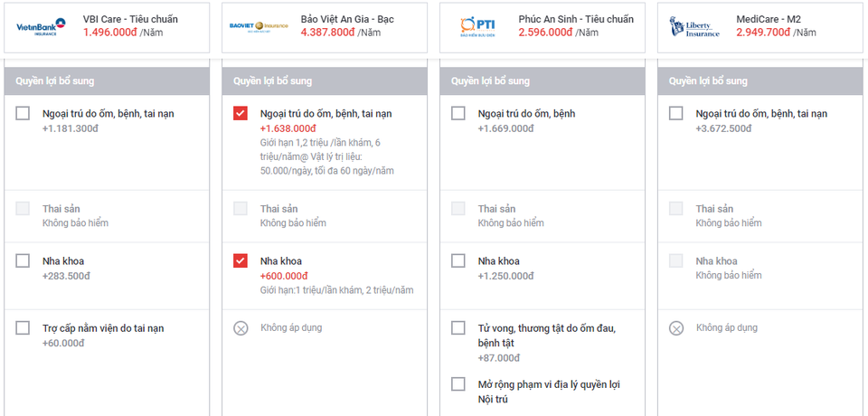
Task: Select PTI 'Nha khoa' dental checkbox
Action: pos(458,261)
